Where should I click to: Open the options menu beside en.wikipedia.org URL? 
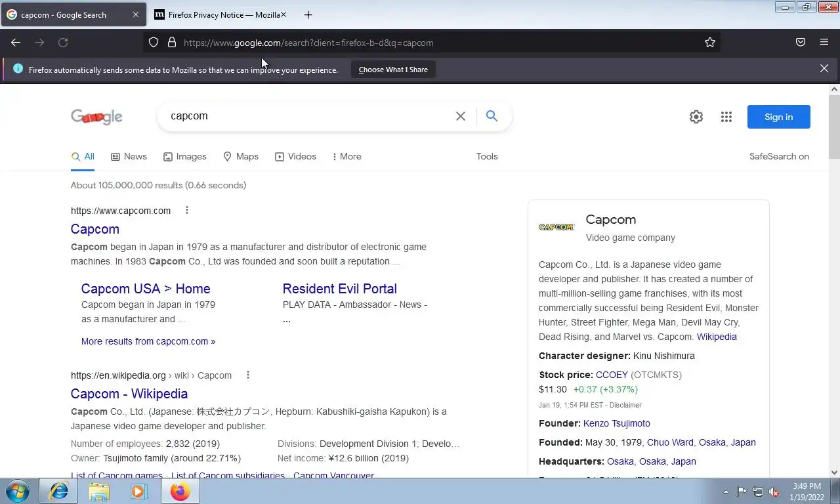[x=248, y=375]
